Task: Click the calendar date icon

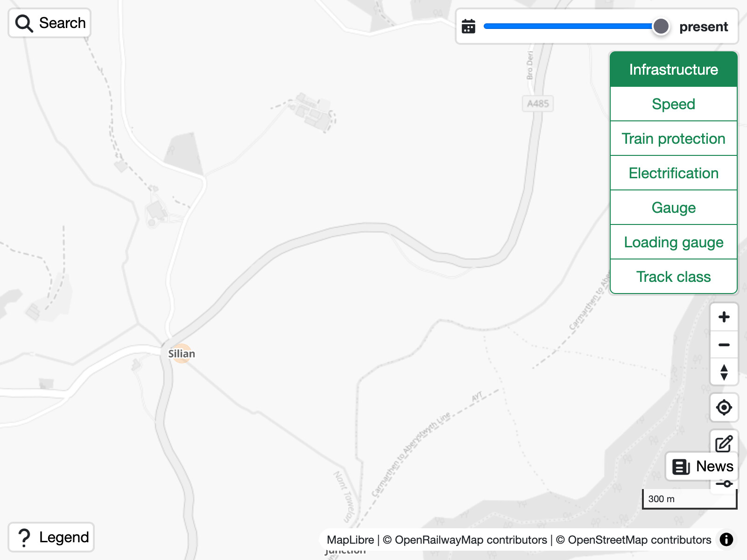Action: point(468,27)
